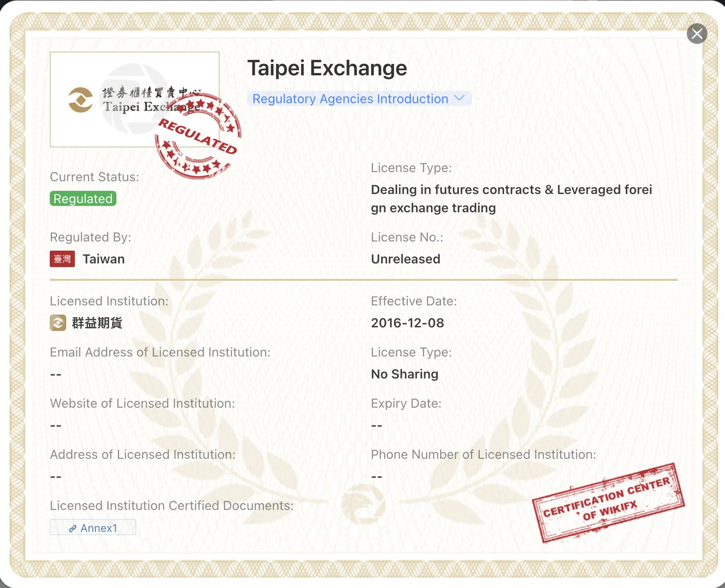Click Licensed Institution Certified Documents label
Screen dimensions: 725x588
(172, 505)
